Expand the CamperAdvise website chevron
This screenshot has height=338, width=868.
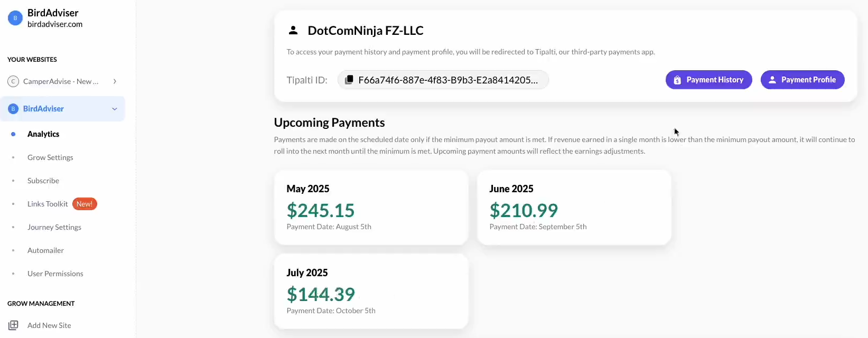click(x=115, y=81)
